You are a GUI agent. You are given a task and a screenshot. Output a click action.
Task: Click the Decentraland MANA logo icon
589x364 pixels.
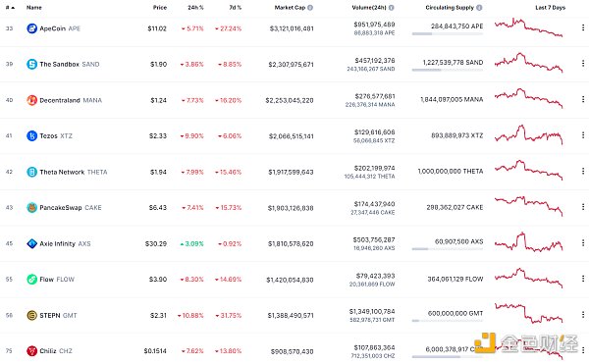(x=32, y=100)
